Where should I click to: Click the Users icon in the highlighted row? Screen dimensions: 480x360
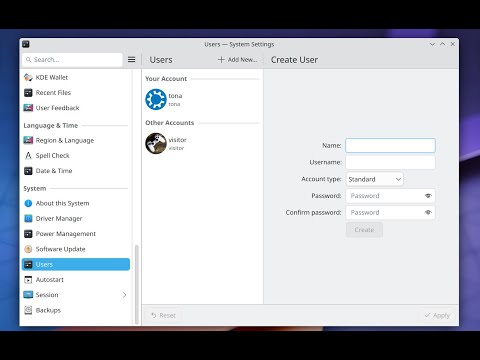28,264
